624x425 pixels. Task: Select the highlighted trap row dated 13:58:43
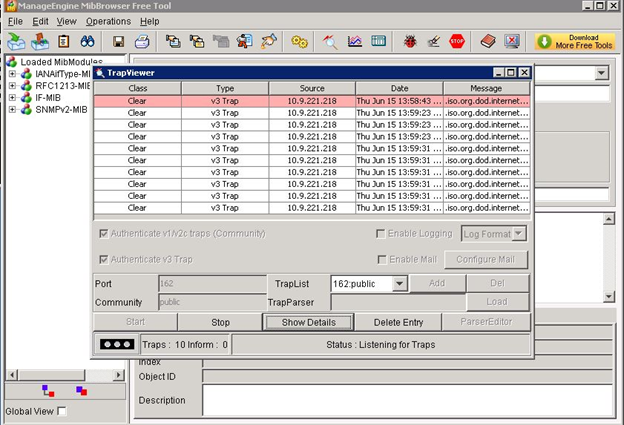[312, 101]
